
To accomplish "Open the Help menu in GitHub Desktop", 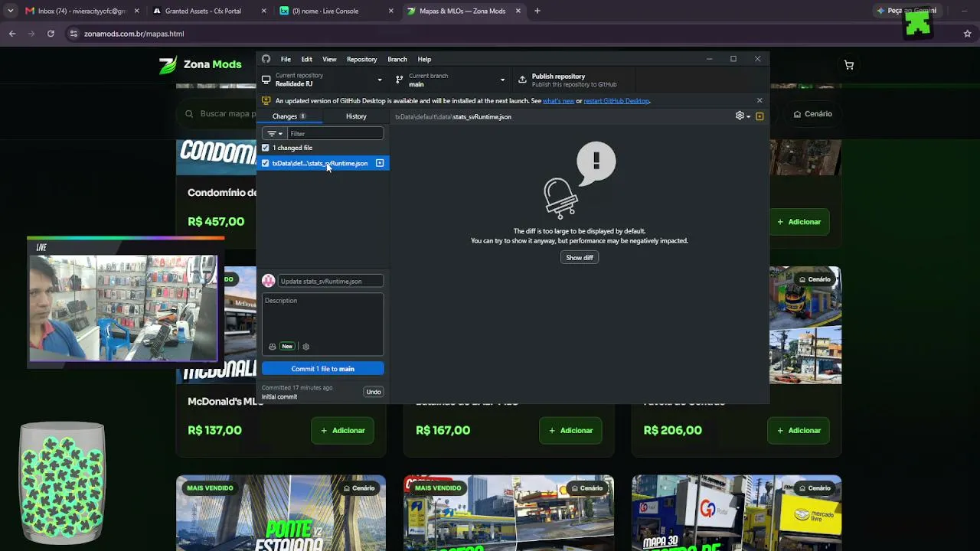I will tap(424, 59).
